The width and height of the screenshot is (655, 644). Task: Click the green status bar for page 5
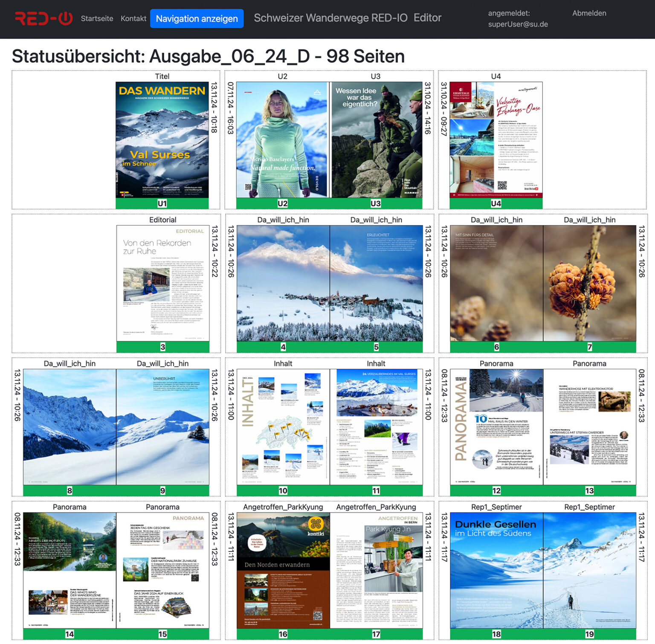pyautogui.click(x=376, y=347)
